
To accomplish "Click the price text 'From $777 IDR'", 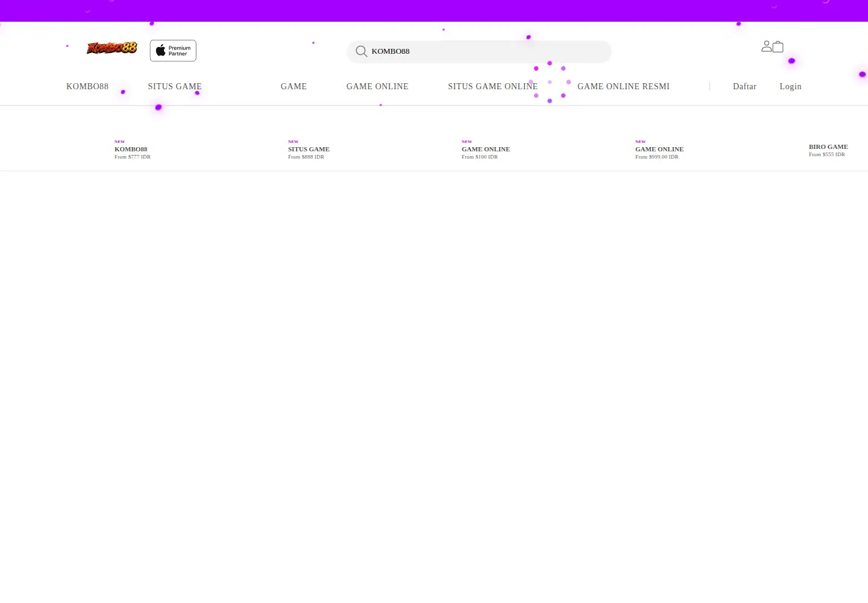I will (x=133, y=157).
